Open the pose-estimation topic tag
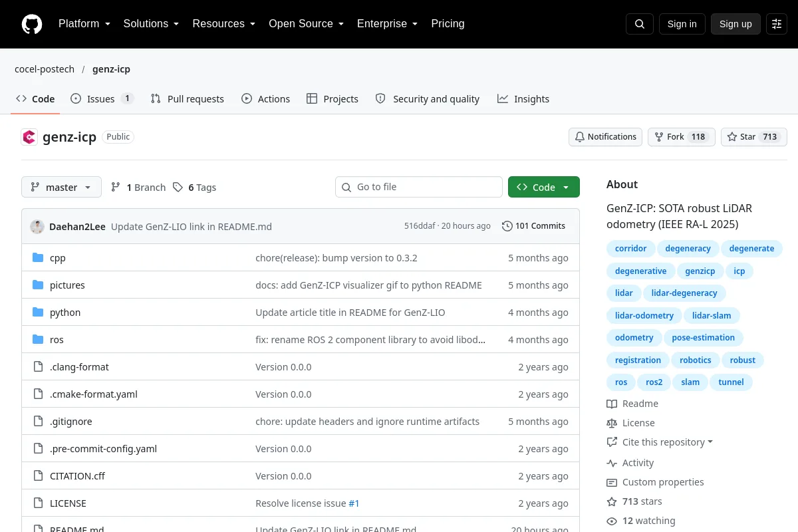798x532 pixels. click(703, 338)
